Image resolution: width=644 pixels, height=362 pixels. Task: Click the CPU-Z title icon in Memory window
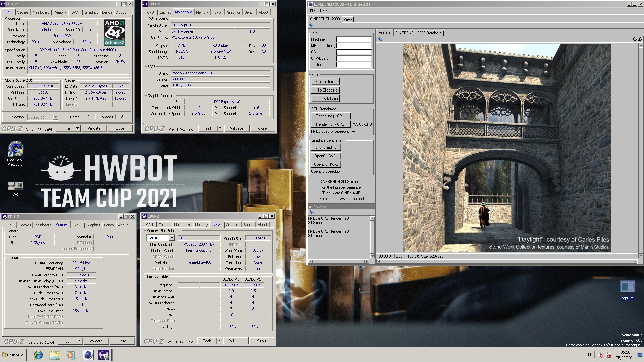click(4, 217)
